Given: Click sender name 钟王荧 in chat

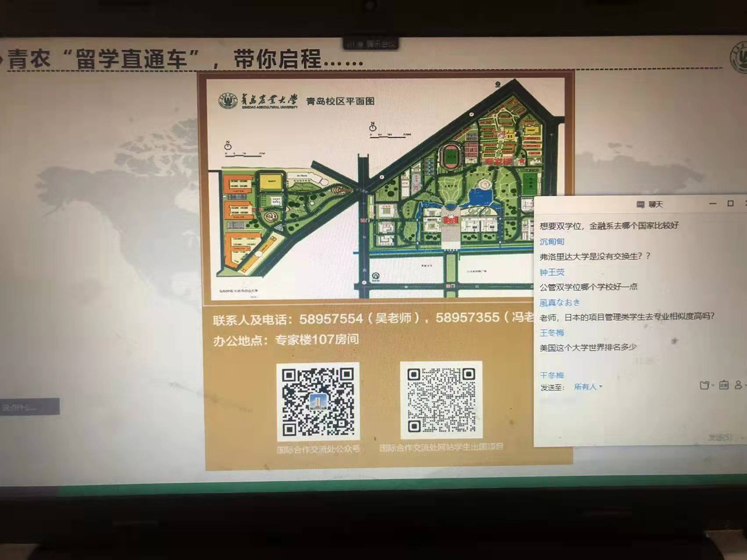Looking at the screenshot, I should (x=552, y=272).
